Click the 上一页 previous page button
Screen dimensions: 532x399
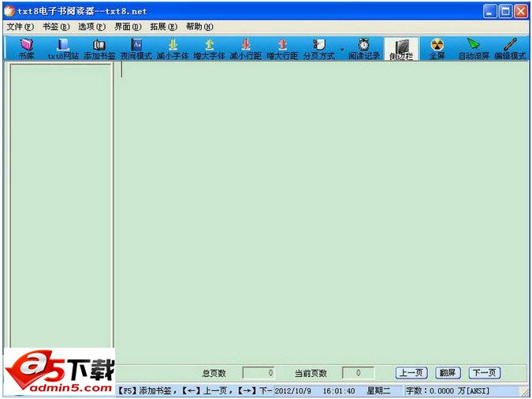pyautogui.click(x=411, y=373)
